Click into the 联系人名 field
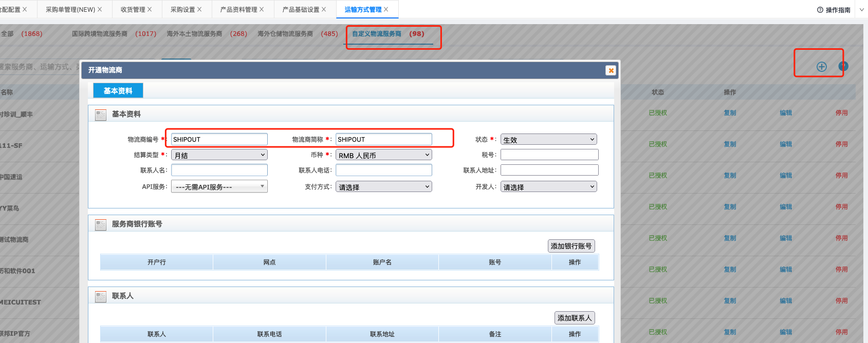This screenshot has height=343, width=868. 219,170
